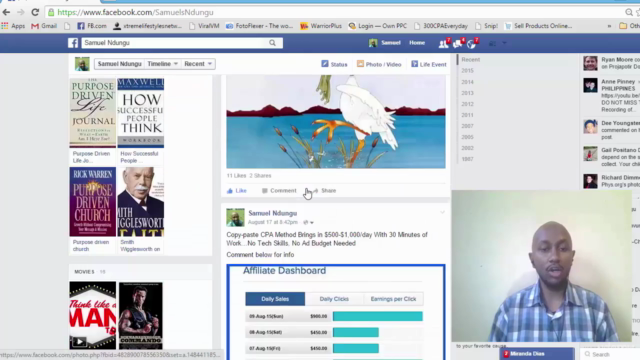Screen dimensions: 640x360
Task: Open the Purpose Driven Life Journal link
Action: (91, 157)
